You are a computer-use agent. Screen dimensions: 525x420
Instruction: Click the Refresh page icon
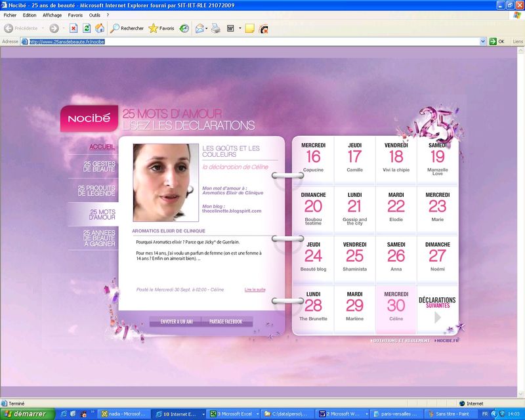click(87, 28)
